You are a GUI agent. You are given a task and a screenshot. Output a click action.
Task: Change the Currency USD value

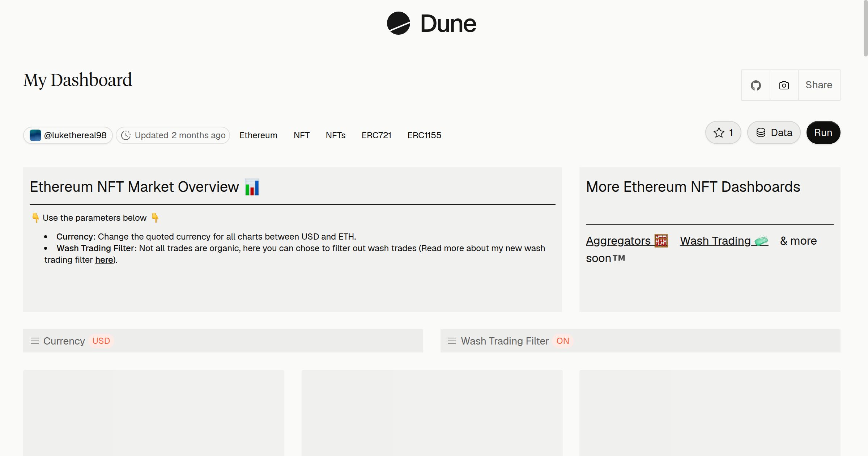[x=101, y=341]
